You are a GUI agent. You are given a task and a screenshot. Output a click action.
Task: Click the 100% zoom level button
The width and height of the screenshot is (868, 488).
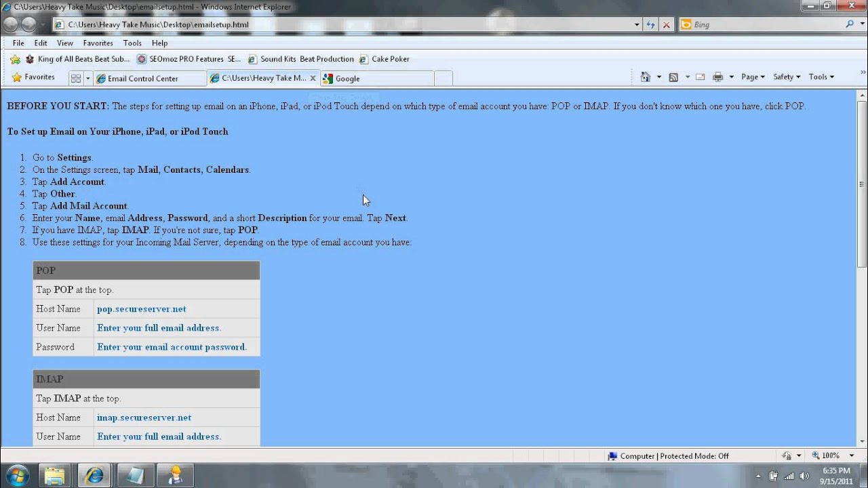pyautogui.click(x=825, y=456)
